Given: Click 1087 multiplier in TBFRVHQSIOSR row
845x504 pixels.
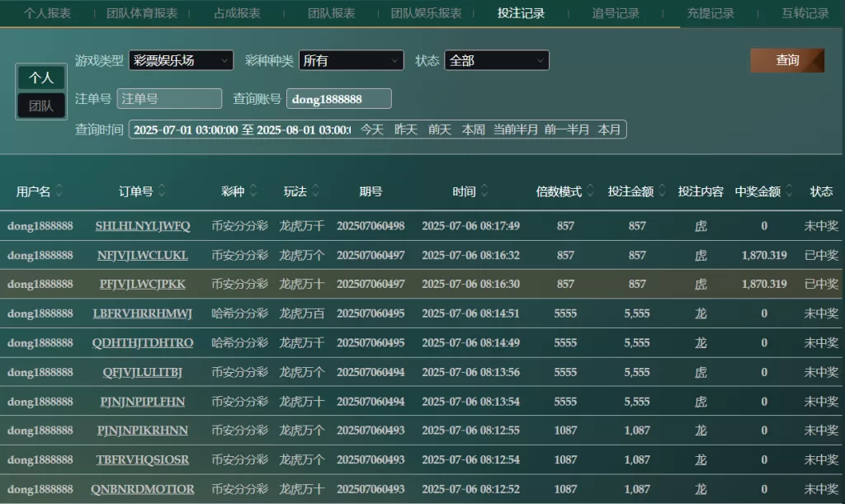Looking at the screenshot, I should pos(565,459).
